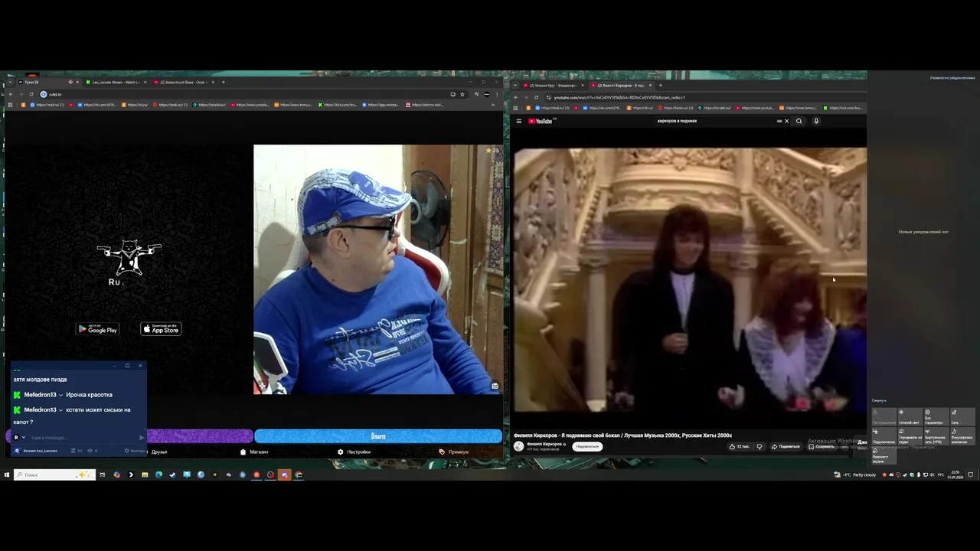Open Управление уведомлениями link
Screen dimensions: 980x551
[x=952, y=78]
